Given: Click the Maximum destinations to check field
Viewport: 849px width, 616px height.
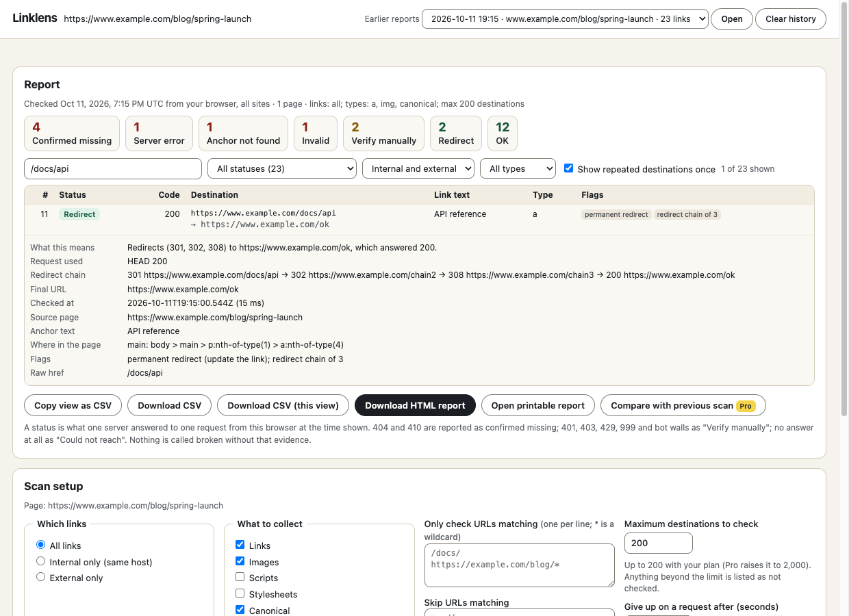Looking at the screenshot, I should 659,543.
